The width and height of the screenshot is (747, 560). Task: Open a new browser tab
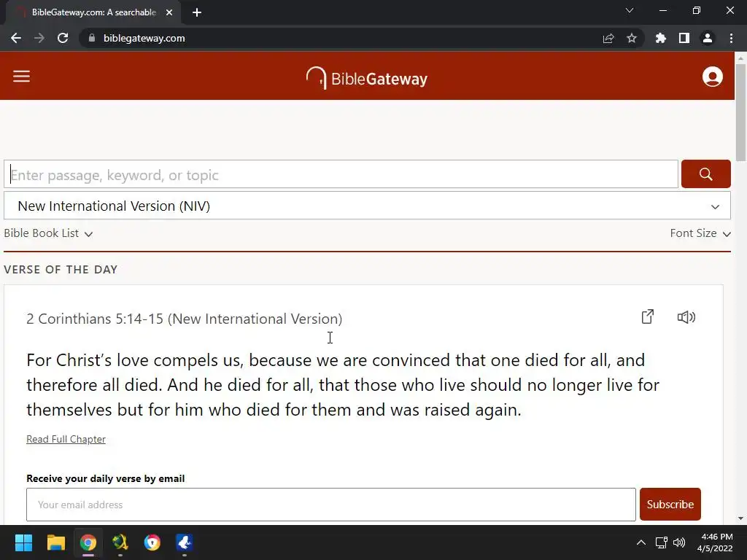[197, 12]
